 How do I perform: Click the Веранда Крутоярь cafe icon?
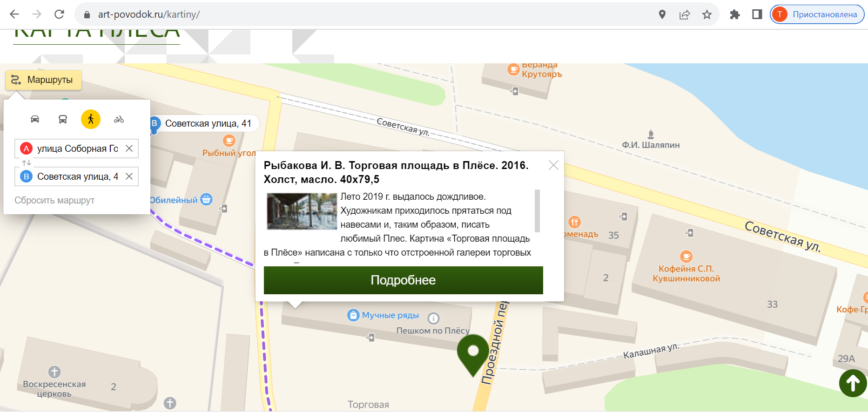[x=513, y=70]
